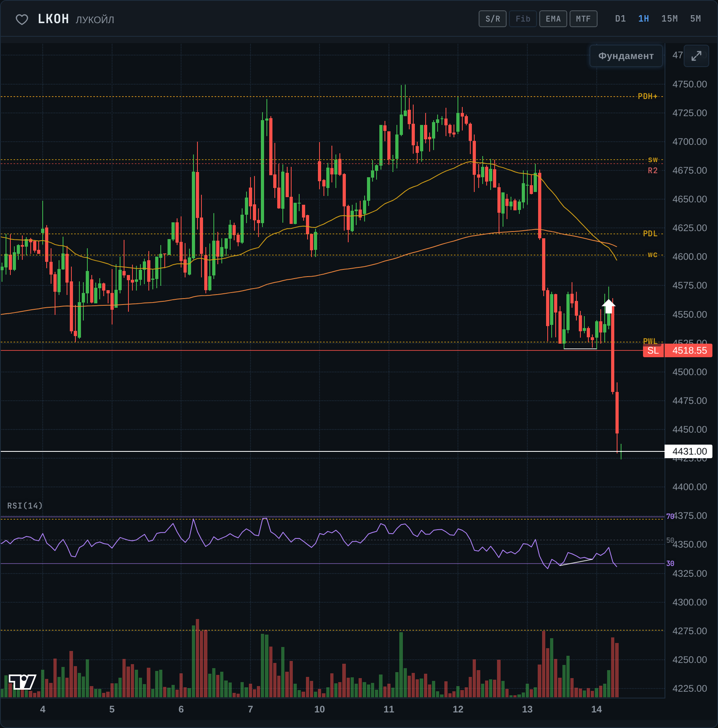Click the current price tag 4431.00
Viewport: 718px width, 728px height.
(x=689, y=451)
